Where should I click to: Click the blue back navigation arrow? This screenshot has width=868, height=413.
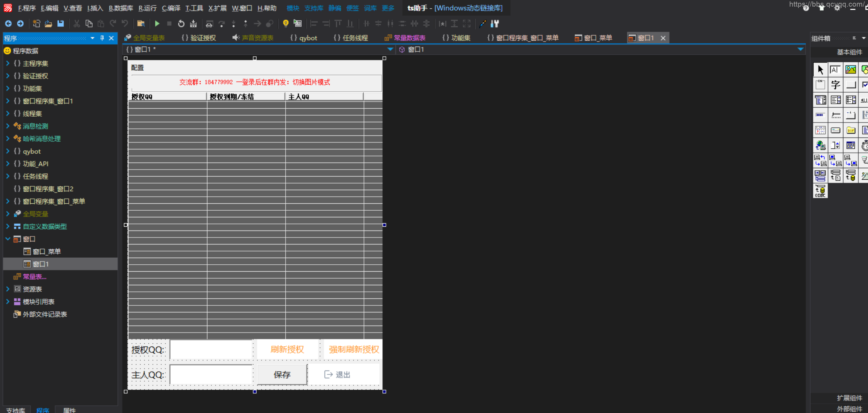[x=8, y=24]
